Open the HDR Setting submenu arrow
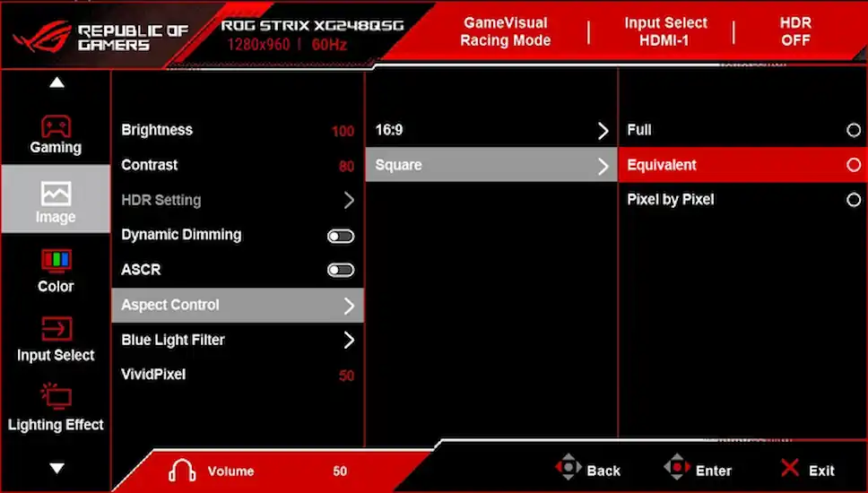 pos(349,201)
